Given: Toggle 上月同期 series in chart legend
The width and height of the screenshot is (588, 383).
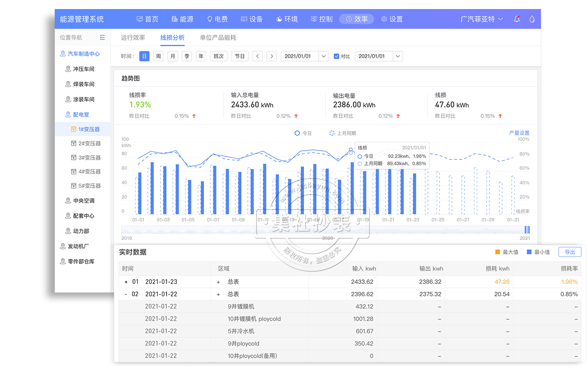Looking at the screenshot, I should [x=342, y=133].
